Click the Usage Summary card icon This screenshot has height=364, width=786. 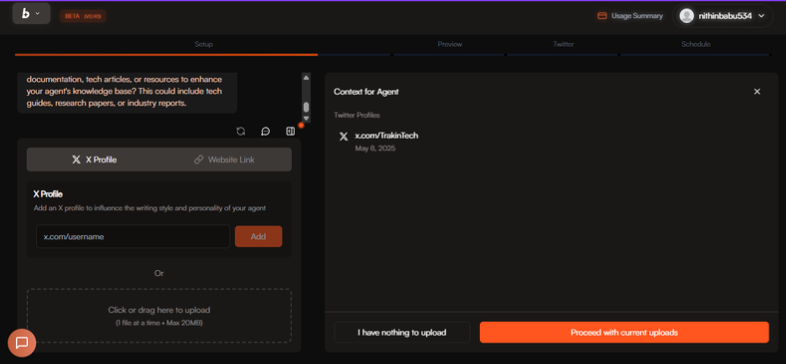click(x=602, y=16)
